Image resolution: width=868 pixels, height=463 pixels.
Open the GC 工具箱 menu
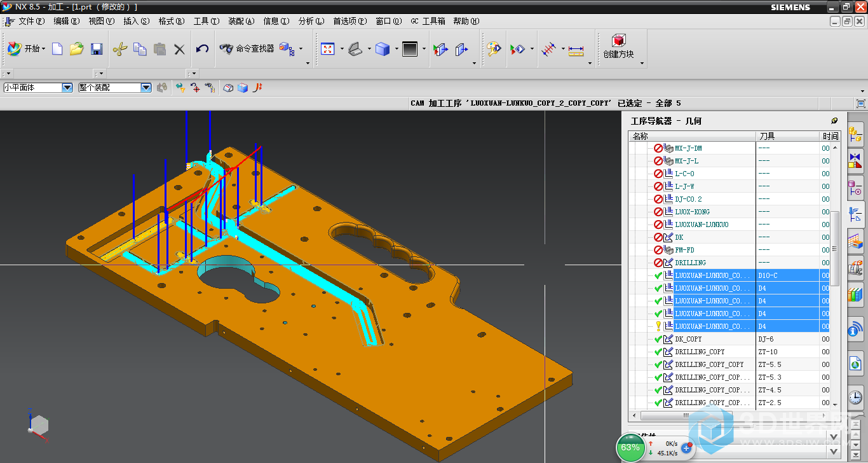point(428,21)
